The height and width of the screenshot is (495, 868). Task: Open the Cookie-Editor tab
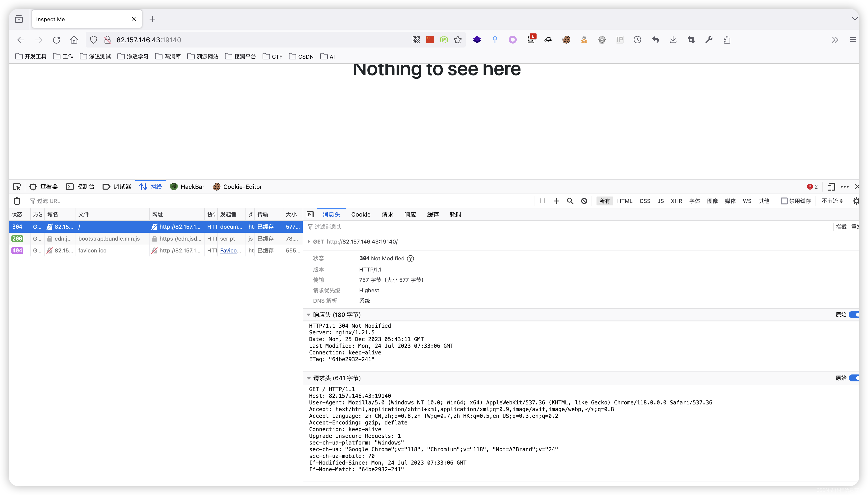click(237, 187)
